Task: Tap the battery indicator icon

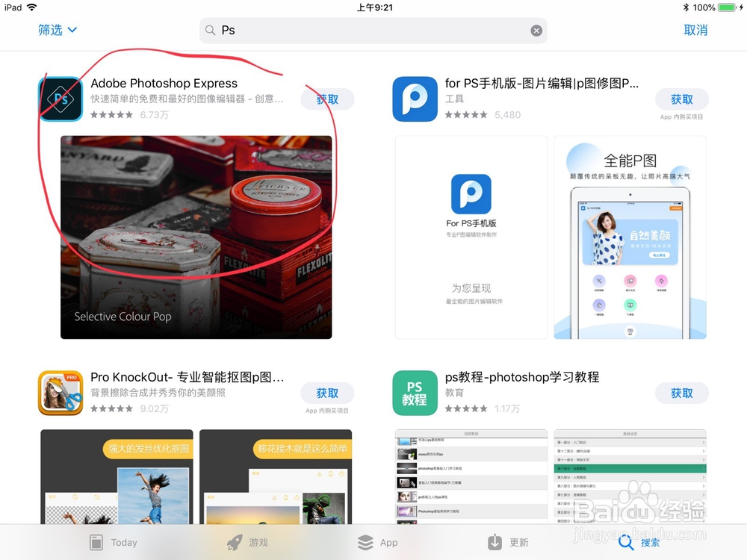Action: [727, 7]
